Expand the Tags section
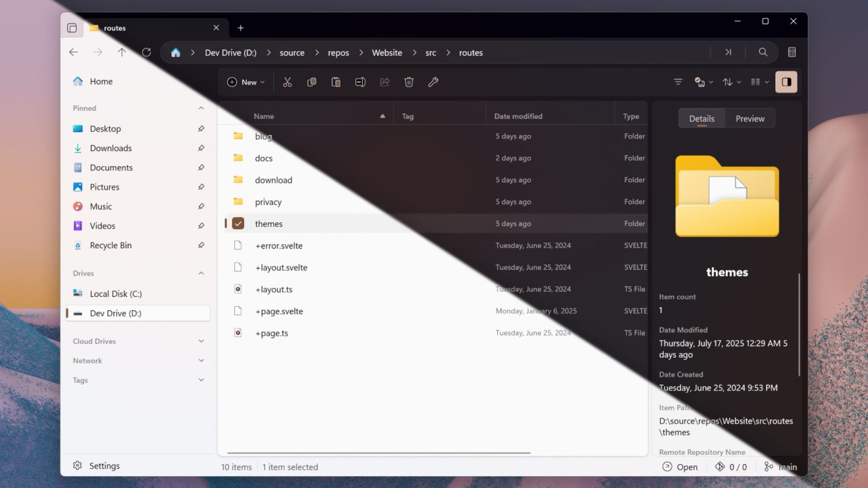The width and height of the screenshot is (868, 488). tap(201, 380)
